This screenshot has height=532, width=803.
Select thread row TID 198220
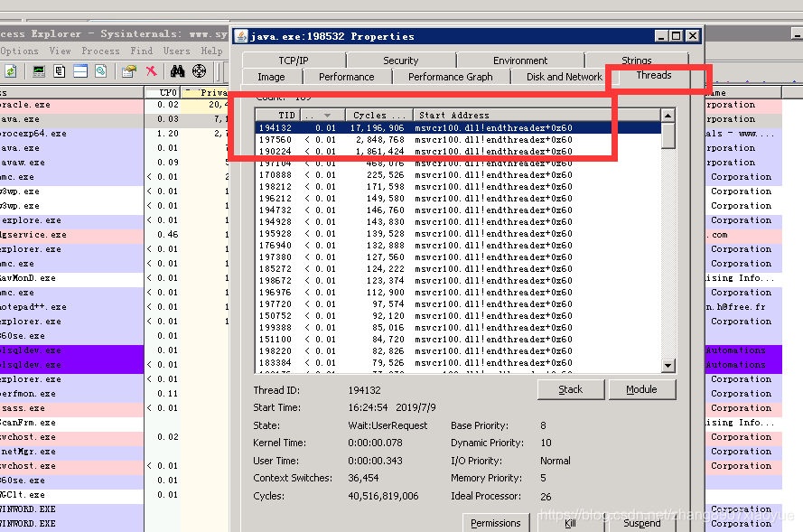point(458,350)
